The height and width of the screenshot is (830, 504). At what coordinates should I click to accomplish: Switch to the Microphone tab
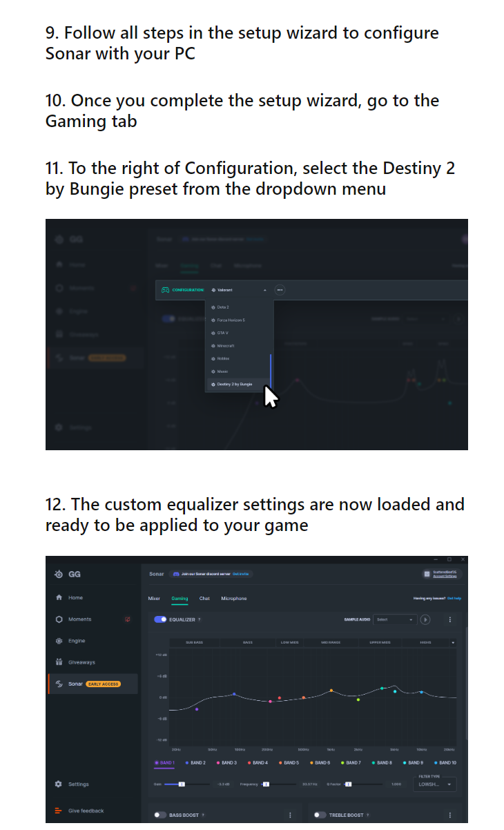click(x=234, y=599)
